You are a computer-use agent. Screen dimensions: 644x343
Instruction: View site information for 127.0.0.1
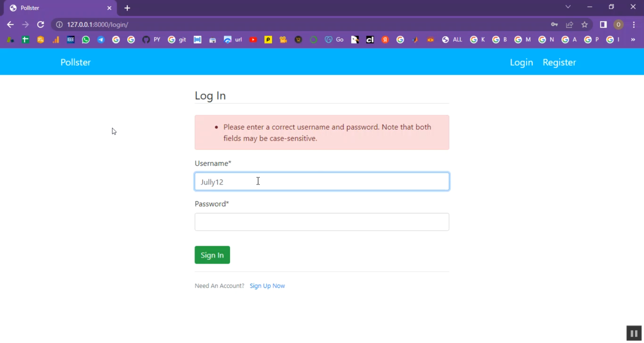[59, 24]
